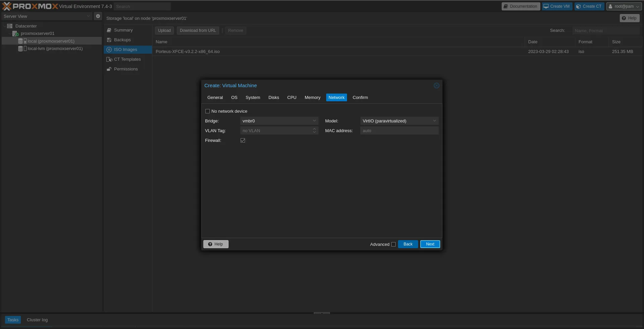This screenshot has width=644, height=329.
Task: Toggle the Advanced checkbox
Action: pos(393,244)
